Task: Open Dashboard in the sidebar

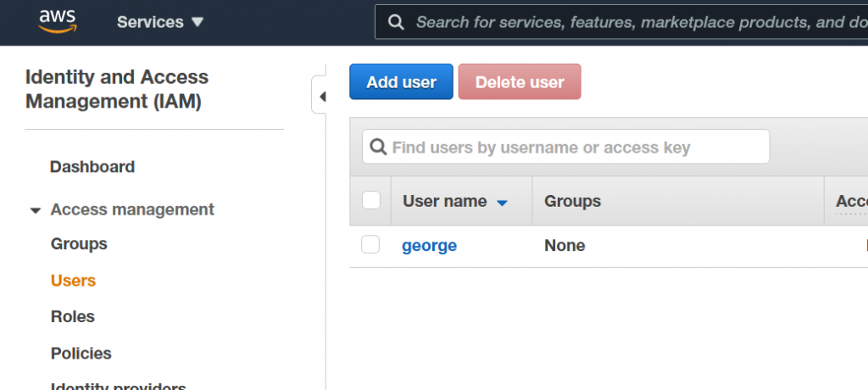Action: click(x=92, y=167)
